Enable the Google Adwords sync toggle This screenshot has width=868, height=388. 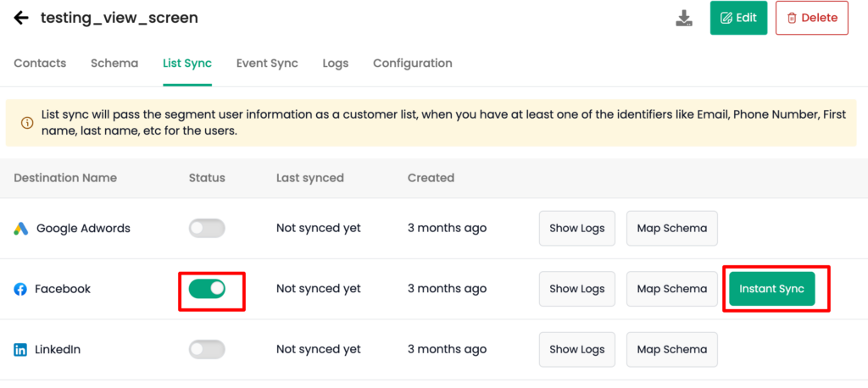[207, 228]
